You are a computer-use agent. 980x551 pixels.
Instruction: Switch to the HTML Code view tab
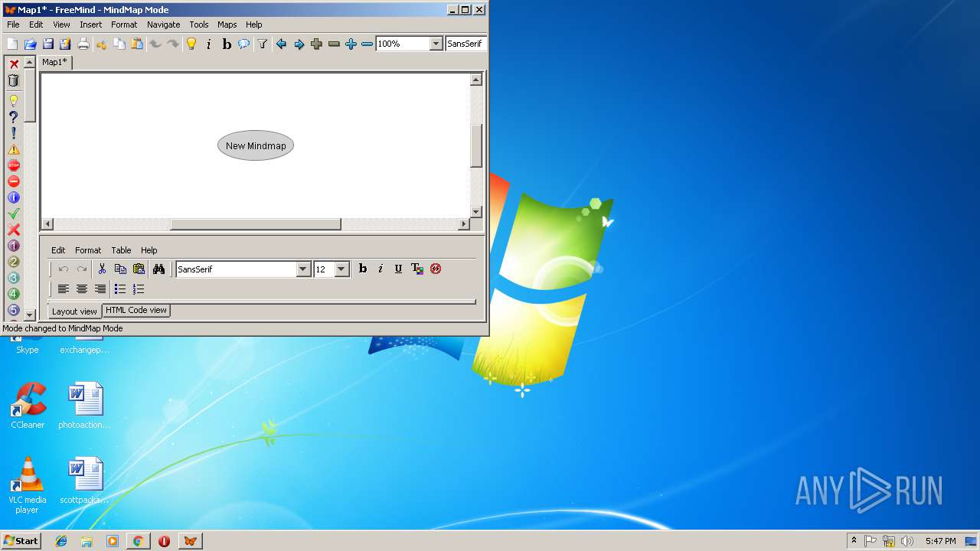pyautogui.click(x=136, y=310)
